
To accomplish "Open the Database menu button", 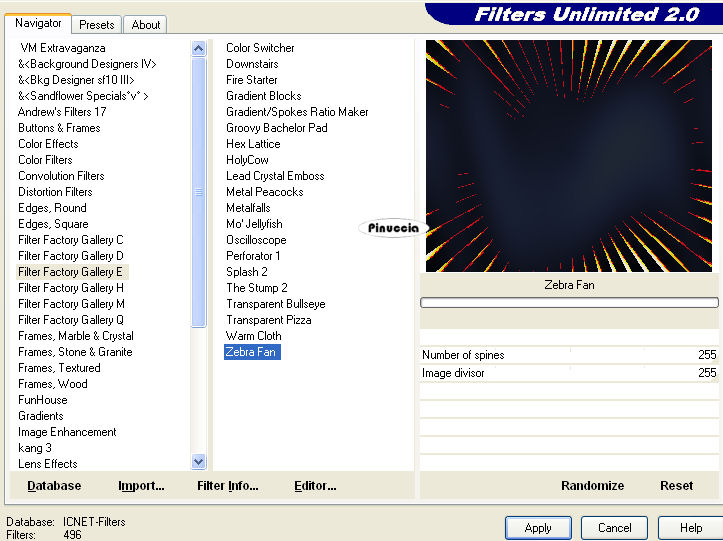I will click(54, 486).
